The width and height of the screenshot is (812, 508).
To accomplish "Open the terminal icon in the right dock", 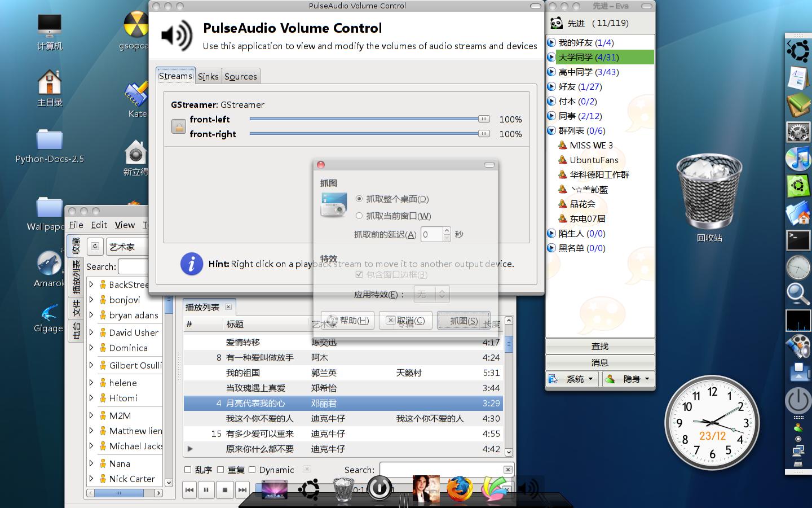I will click(798, 241).
